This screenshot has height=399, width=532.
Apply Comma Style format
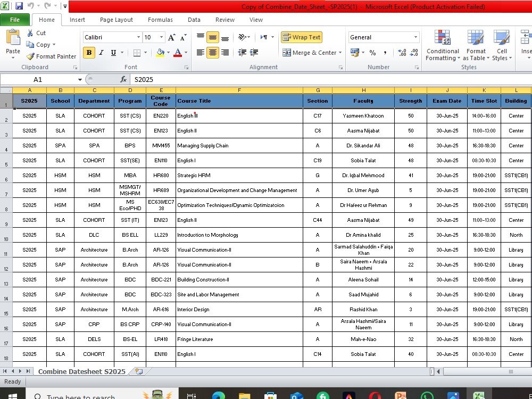(x=385, y=53)
